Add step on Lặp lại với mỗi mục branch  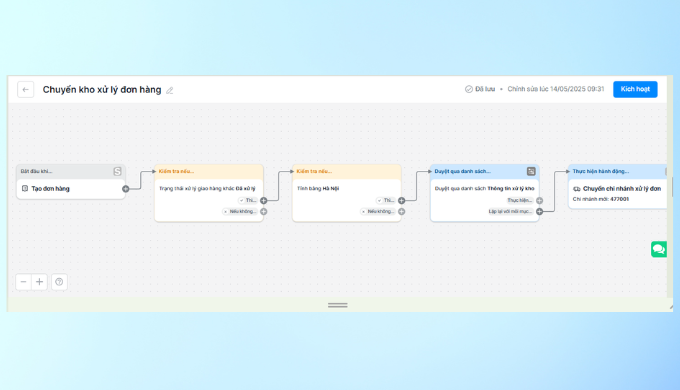click(539, 212)
